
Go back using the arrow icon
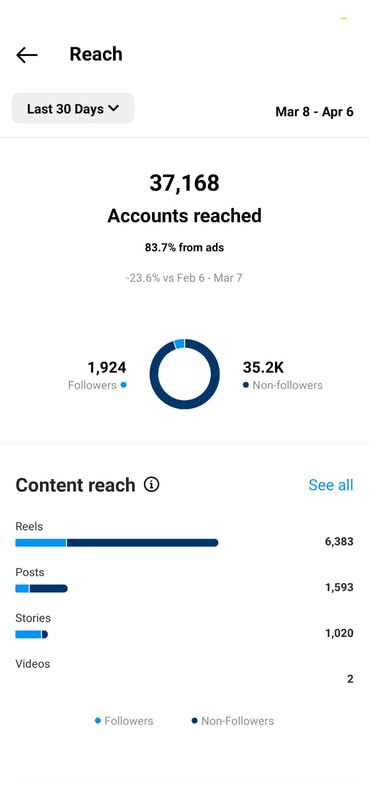coord(27,55)
